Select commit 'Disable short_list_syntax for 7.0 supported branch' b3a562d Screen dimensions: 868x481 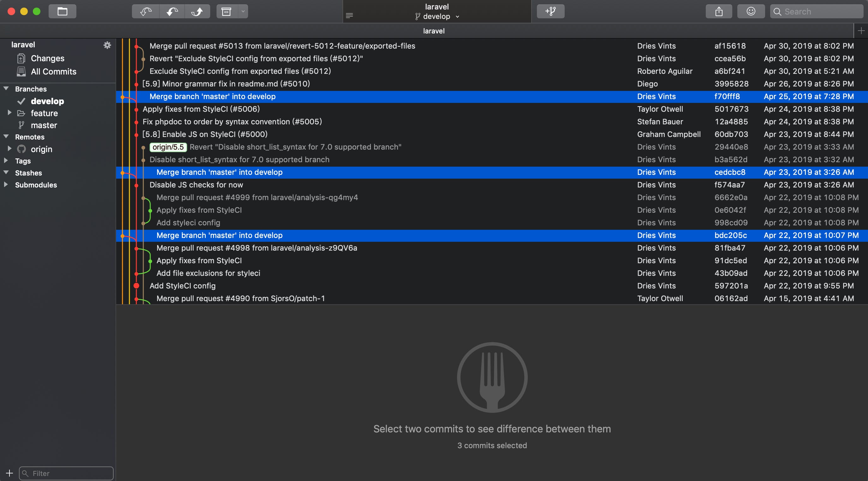(492, 160)
